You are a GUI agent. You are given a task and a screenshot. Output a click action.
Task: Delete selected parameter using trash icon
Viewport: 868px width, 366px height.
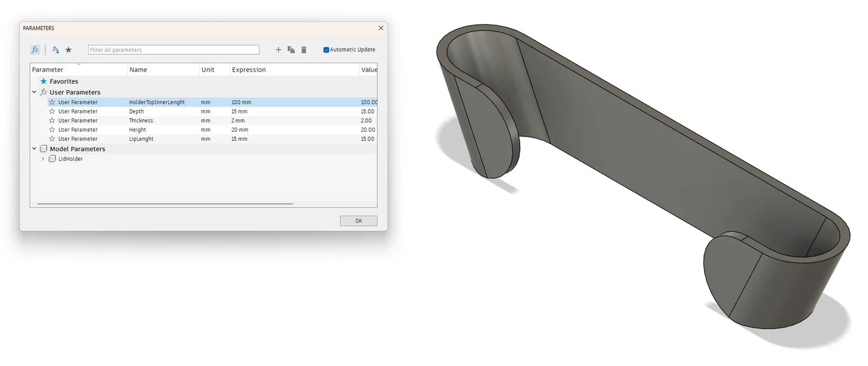304,50
